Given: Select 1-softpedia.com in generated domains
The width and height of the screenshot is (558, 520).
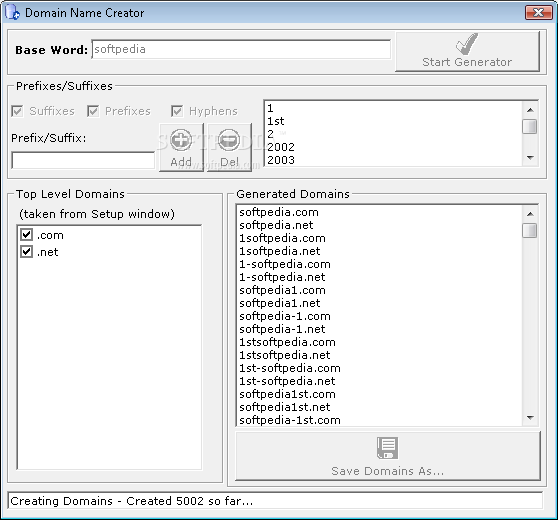Looking at the screenshot, I should click(x=380, y=264).
